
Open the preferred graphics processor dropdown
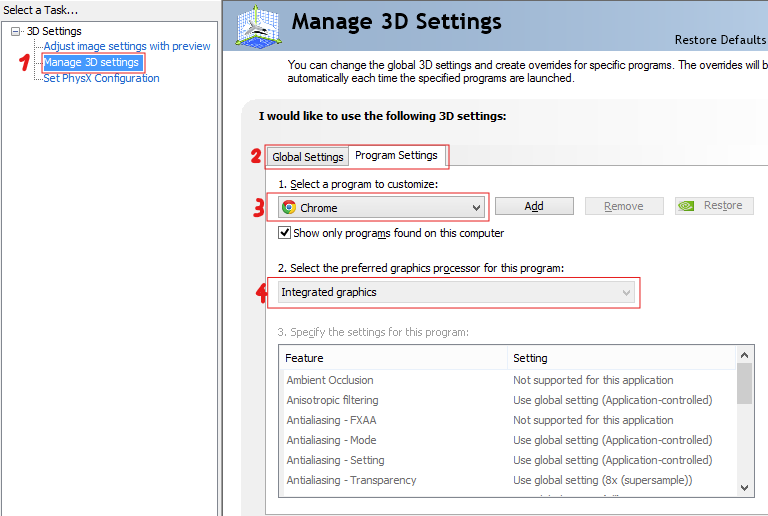click(x=456, y=292)
